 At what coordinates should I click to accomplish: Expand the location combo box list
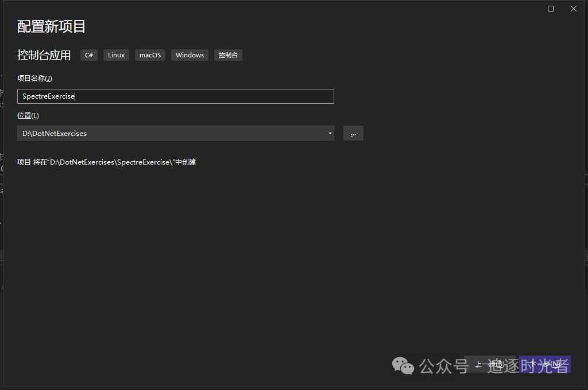330,133
